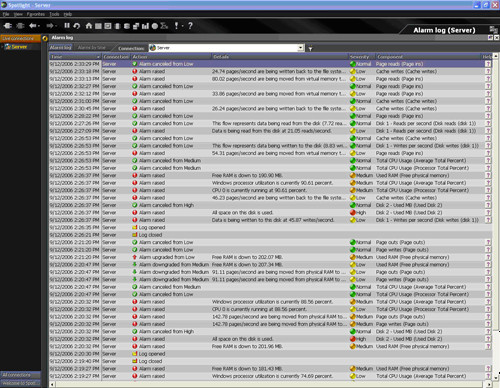The height and width of the screenshot is (388, 500).
Task: Select the Live connections sidebar panel header
Action: [x=20, y=38]
